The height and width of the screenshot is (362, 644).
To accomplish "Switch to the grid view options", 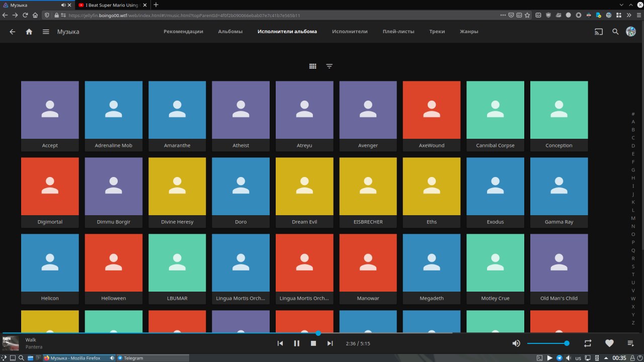I will (313, 66).
